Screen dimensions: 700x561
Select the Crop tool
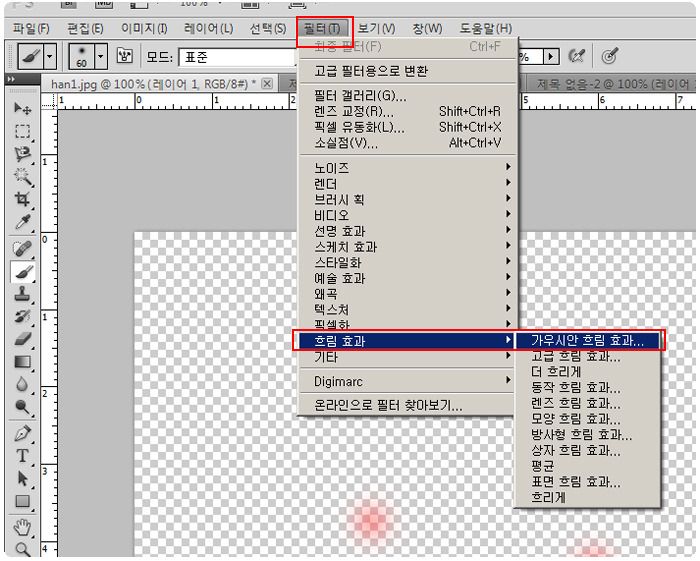click(x=22, y=199)
